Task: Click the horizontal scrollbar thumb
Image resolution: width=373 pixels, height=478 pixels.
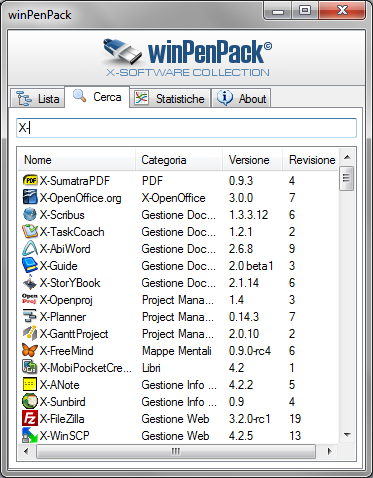Action: [176, 451]
